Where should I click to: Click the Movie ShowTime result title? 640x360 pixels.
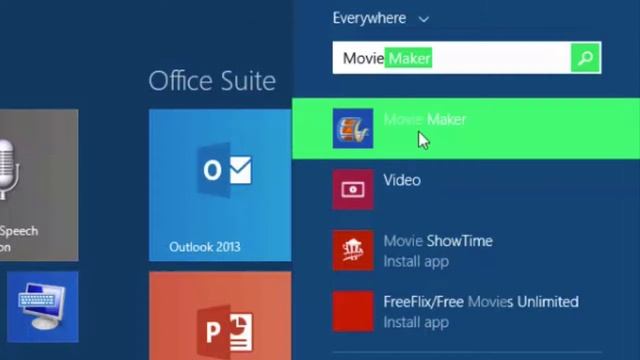438,241
